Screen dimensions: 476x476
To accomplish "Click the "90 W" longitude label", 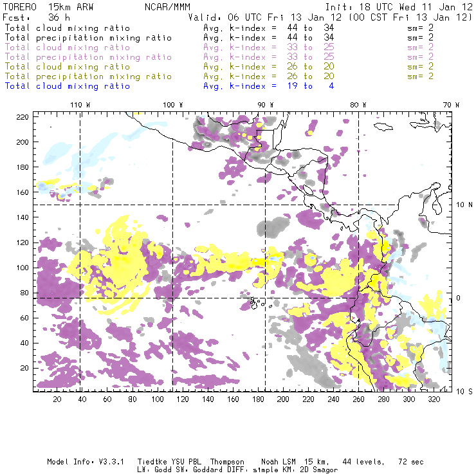I will tap(266, 105).
